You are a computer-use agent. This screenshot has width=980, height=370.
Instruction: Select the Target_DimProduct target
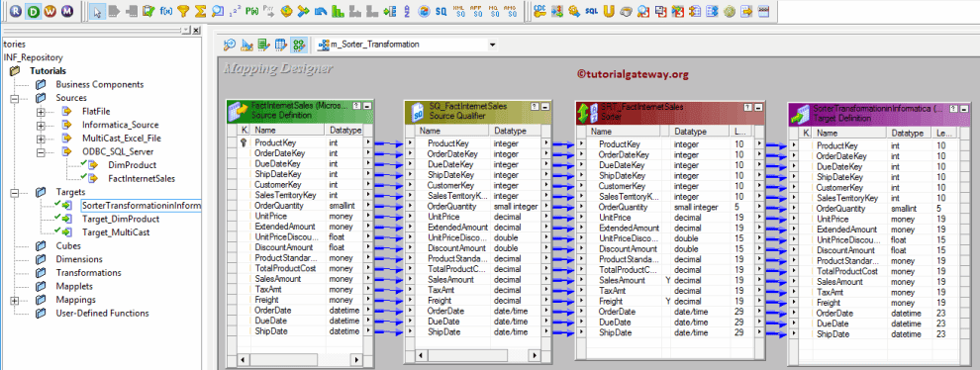[120, 220]
